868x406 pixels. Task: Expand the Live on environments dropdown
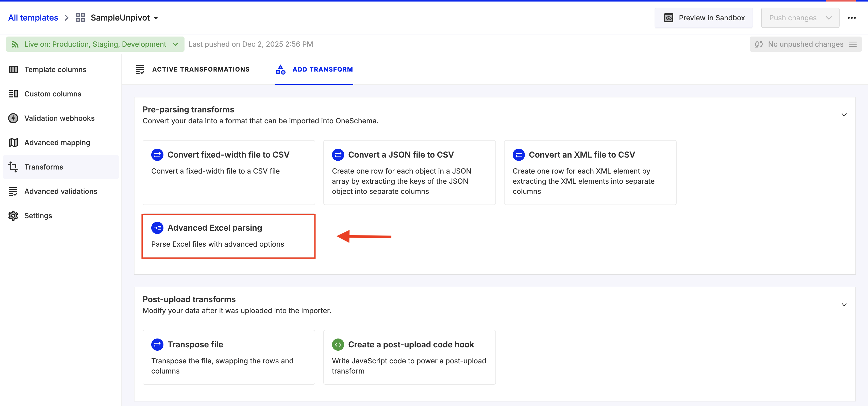[x=175, y=44]
